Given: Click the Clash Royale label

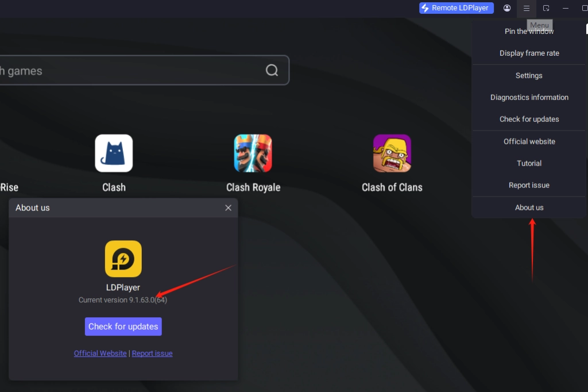Looking at the screenshot, I should (x=253, y=187).
